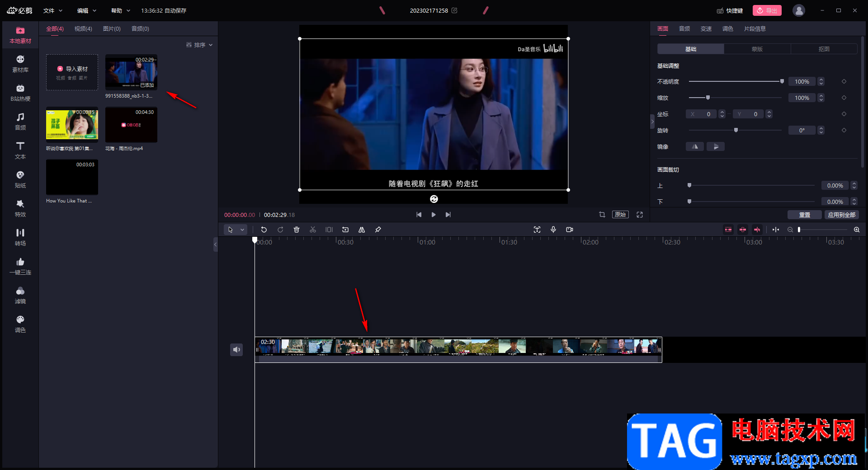Collapse the left media panel handle

click(216, 244)
